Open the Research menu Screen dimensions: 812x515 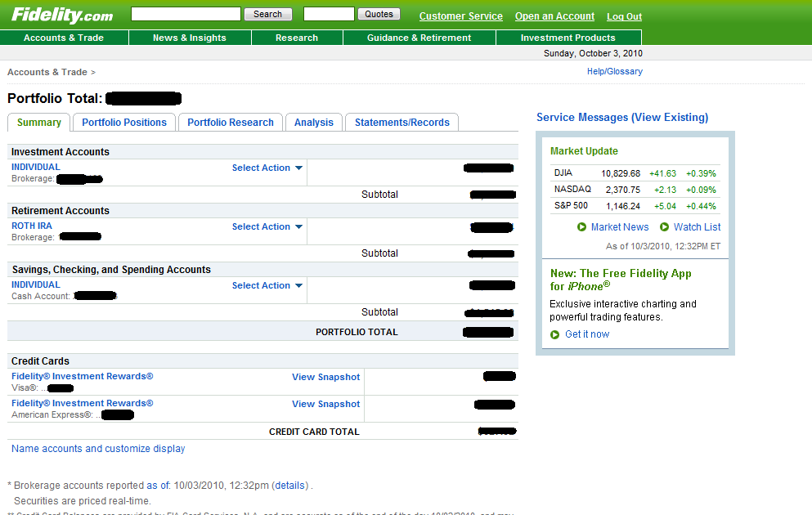coord(297,38)
